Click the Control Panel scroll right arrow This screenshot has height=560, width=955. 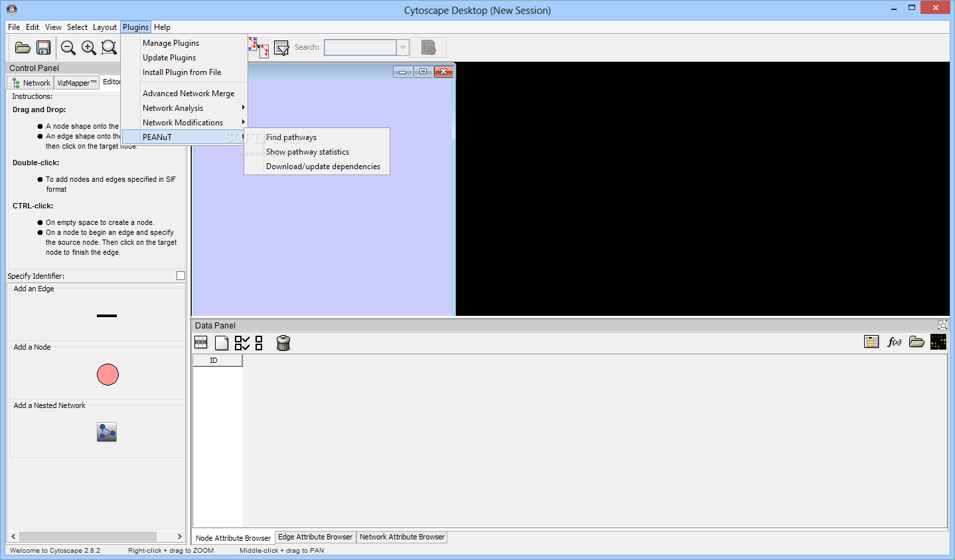(179, 536)
